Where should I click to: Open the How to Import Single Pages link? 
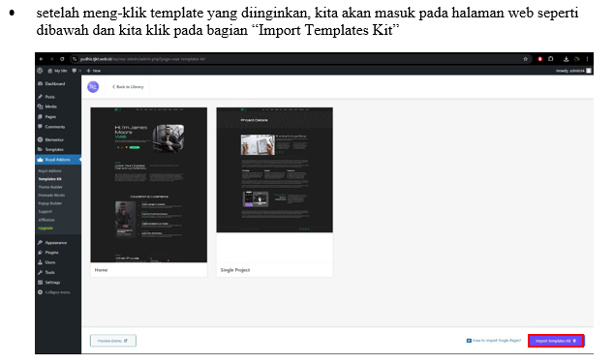pos(494,341)
